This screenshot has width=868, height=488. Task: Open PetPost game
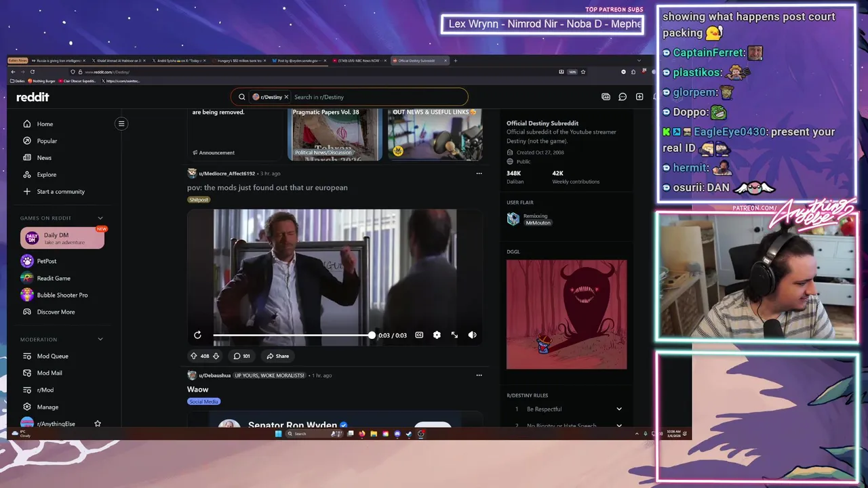pos(47,261)
